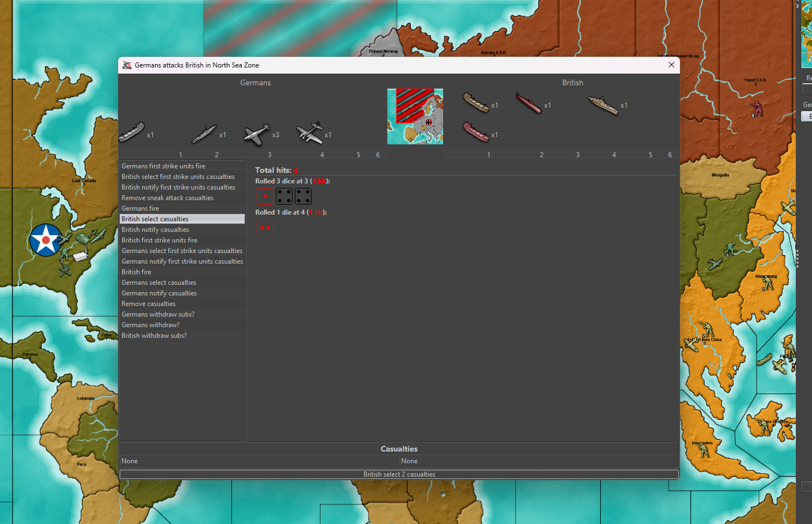This screenshot has height=524, width=812.
Task: Select 'Germans select casualties' step
Action: point(182,283)
